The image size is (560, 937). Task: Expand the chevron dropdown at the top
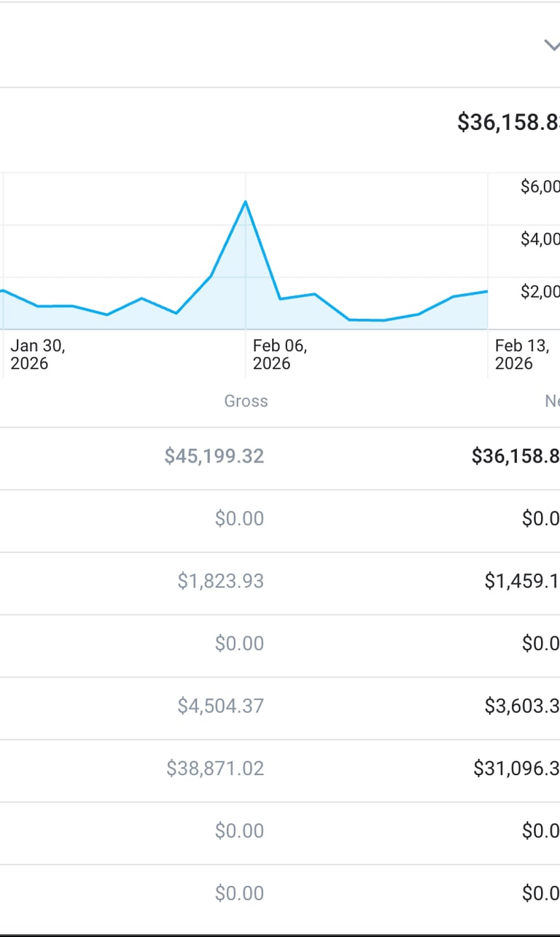(x=552, y=45)
